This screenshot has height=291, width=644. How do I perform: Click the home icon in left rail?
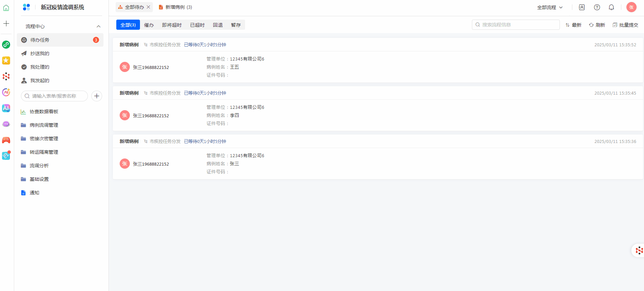tap(6, 8)
